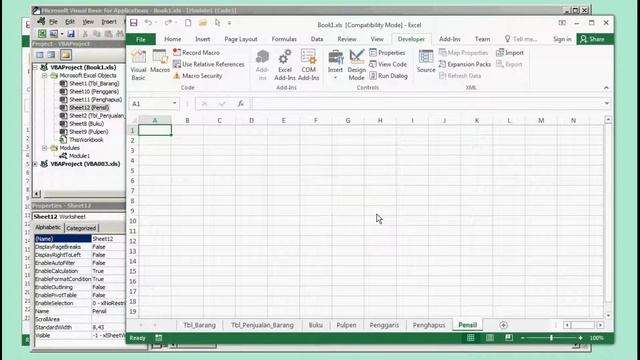
Task: Open Macro Security settings
Action: [x=198, y=76]
